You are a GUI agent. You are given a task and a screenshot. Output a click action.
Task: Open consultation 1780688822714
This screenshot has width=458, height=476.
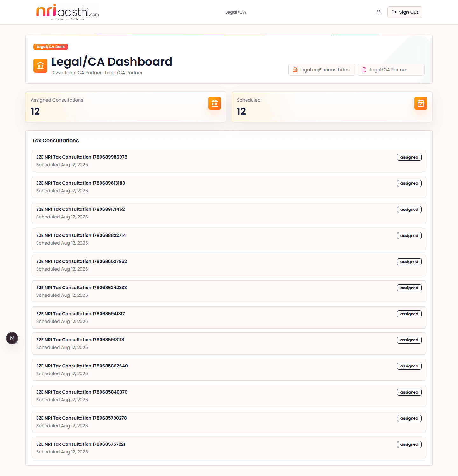click(x=229, y=239)
